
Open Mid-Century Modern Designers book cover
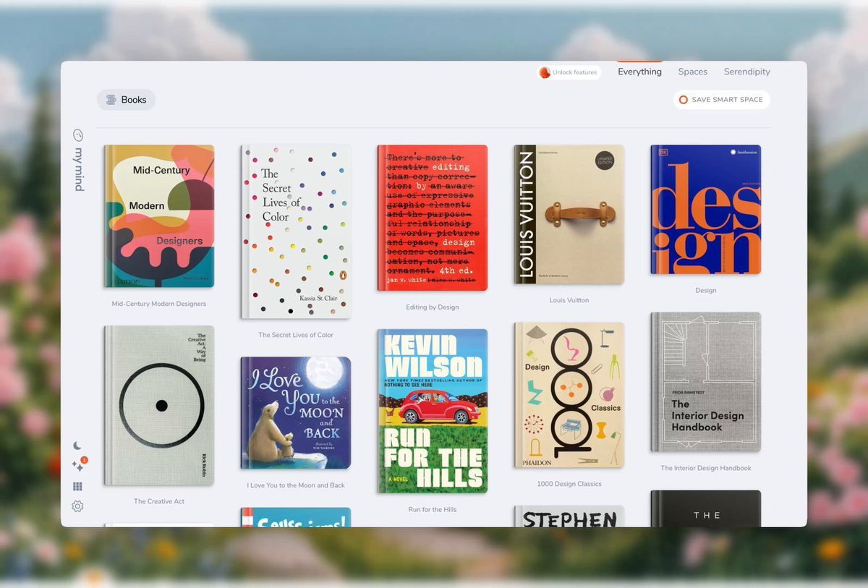point(158,216)
